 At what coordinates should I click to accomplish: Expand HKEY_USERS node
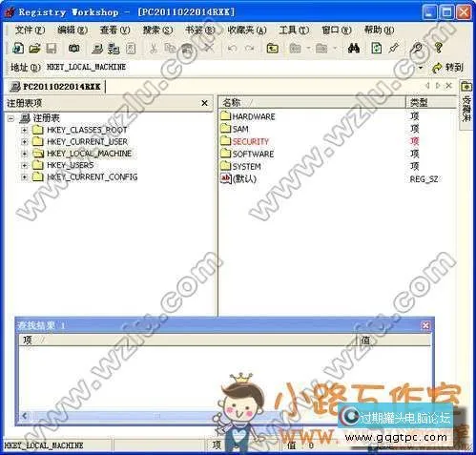(x=24, y=165)
